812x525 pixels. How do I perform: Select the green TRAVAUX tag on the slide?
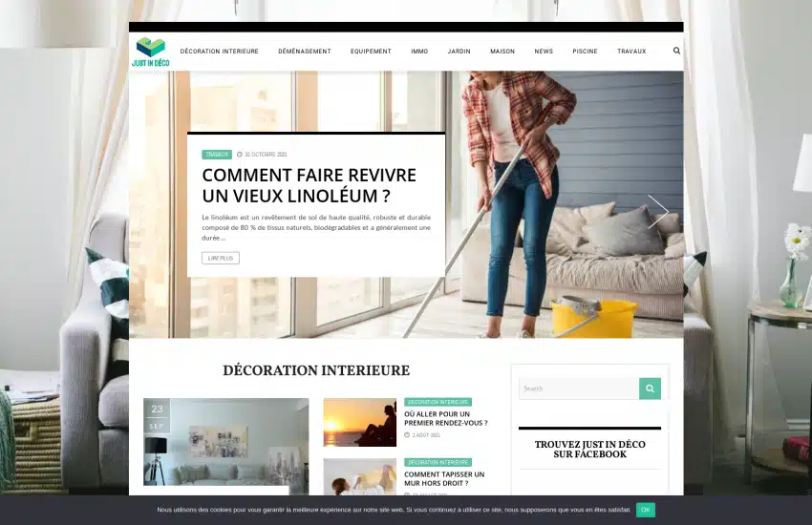[x=217, y=155]
